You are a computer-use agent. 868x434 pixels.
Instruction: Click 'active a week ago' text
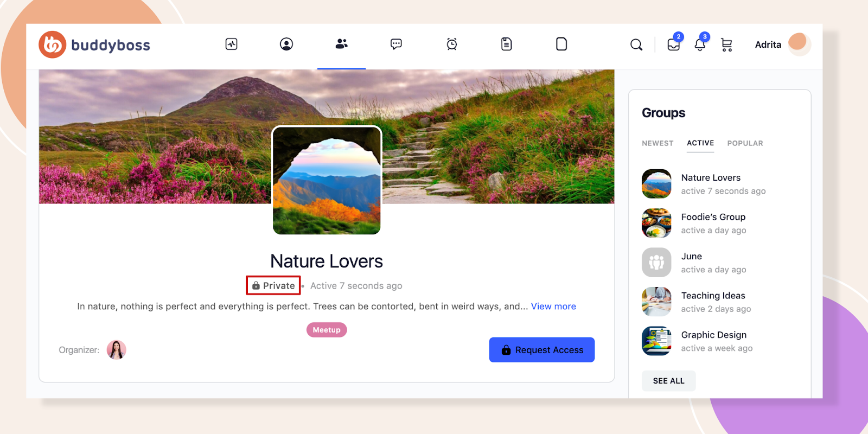[x=717, y=348]
